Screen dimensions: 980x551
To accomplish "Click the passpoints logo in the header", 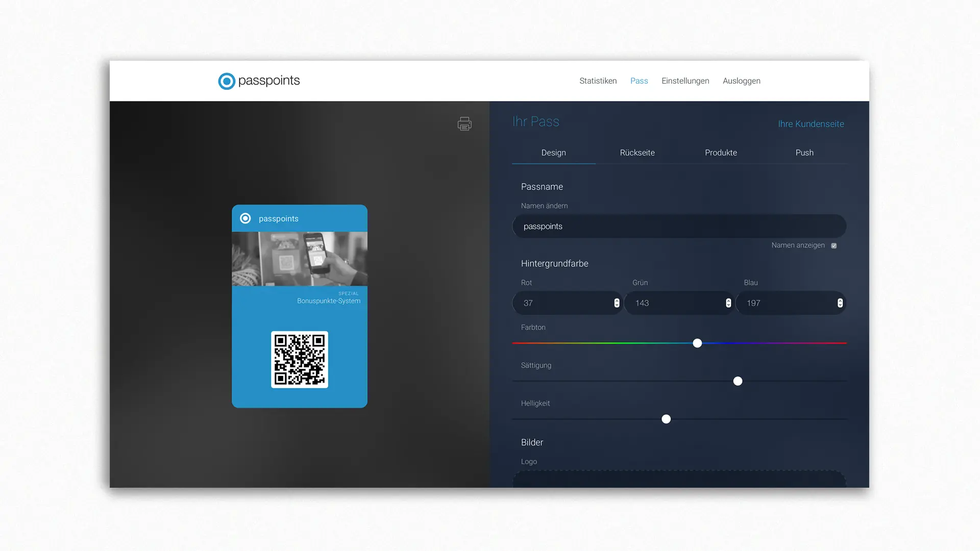I will pyautogui.click(x=259, y=81).
